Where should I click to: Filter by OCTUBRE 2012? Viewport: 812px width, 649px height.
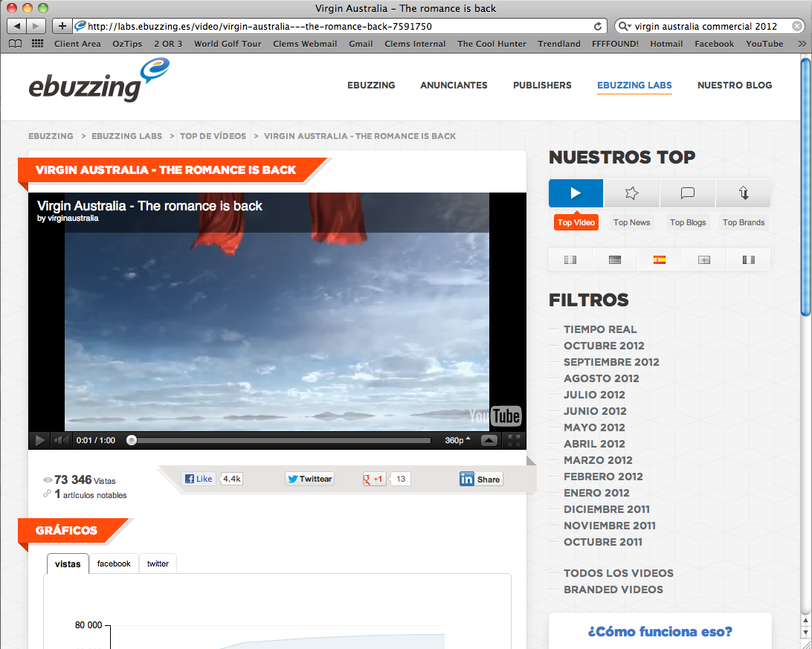click(604, 346)
